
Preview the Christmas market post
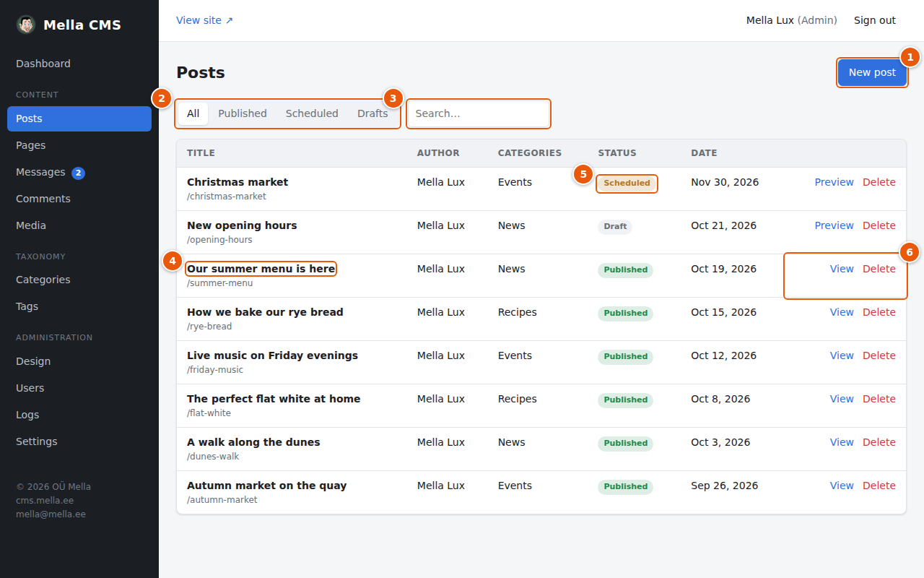[x=834, y=182]
